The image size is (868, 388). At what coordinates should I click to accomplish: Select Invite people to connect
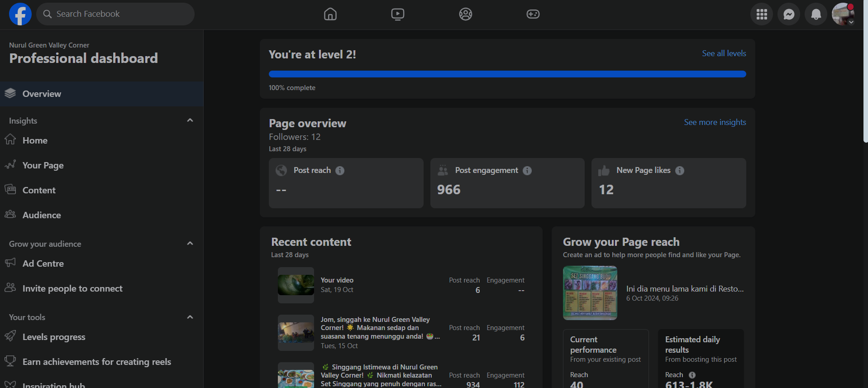[x=102, y=288]
